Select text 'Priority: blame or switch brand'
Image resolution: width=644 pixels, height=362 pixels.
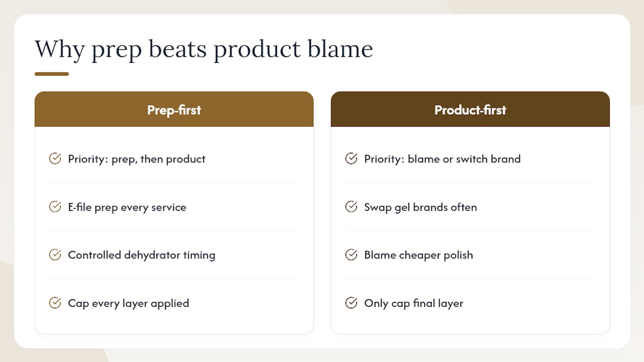point(442,159)
